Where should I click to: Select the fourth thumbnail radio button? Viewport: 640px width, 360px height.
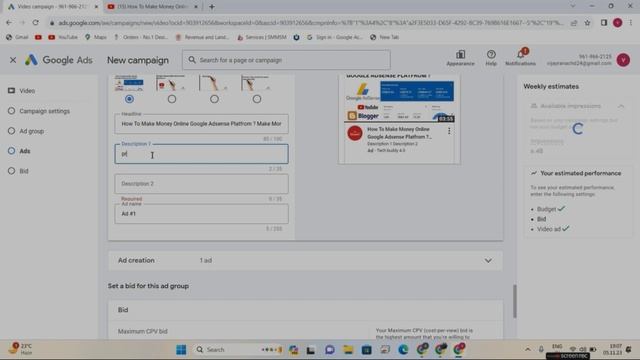[257, 99]
